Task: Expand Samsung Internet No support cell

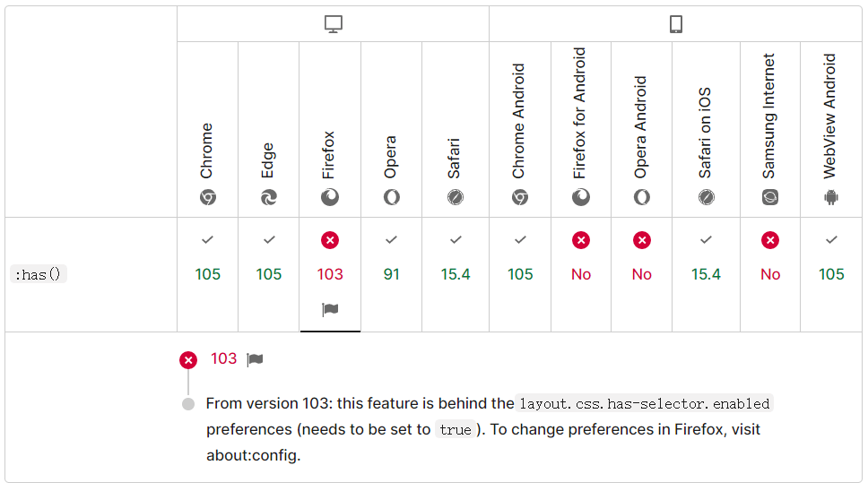Action: tap(770, 275)
